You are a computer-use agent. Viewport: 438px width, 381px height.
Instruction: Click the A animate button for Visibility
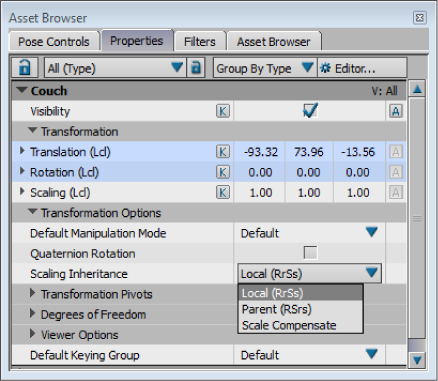pyautogui.click(x=396, y=111)
